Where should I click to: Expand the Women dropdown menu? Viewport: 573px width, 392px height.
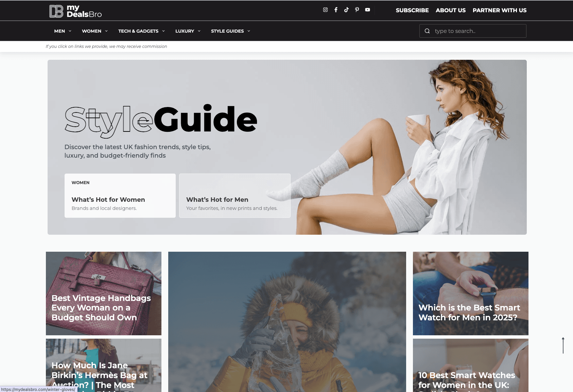click(x=94, y=31)
